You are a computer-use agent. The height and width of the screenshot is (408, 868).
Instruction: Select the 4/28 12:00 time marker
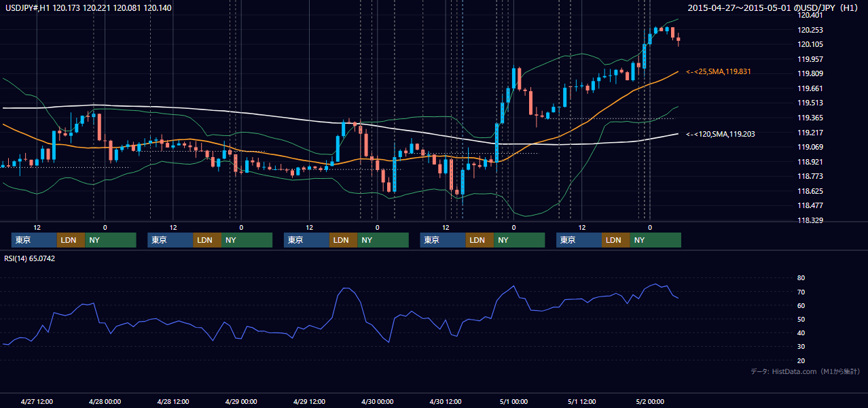coord(173,402)
